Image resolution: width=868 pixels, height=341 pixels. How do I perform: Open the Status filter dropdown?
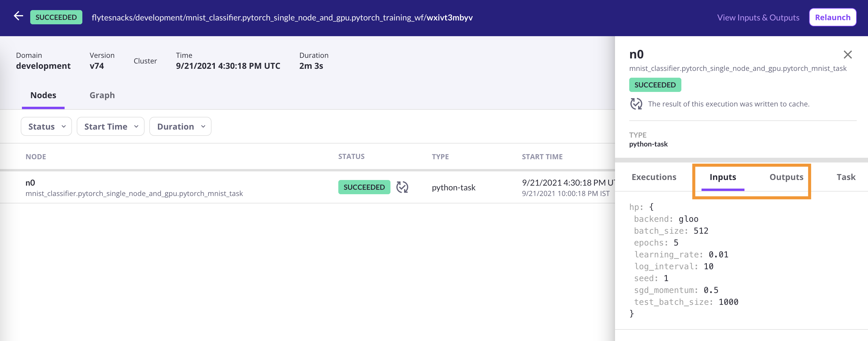46,127
